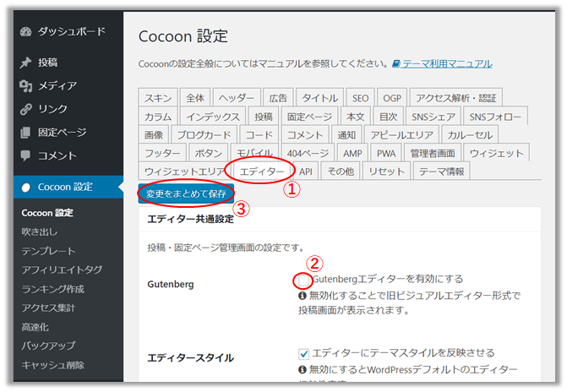Switch to the 通知 tab

point(346,134)
